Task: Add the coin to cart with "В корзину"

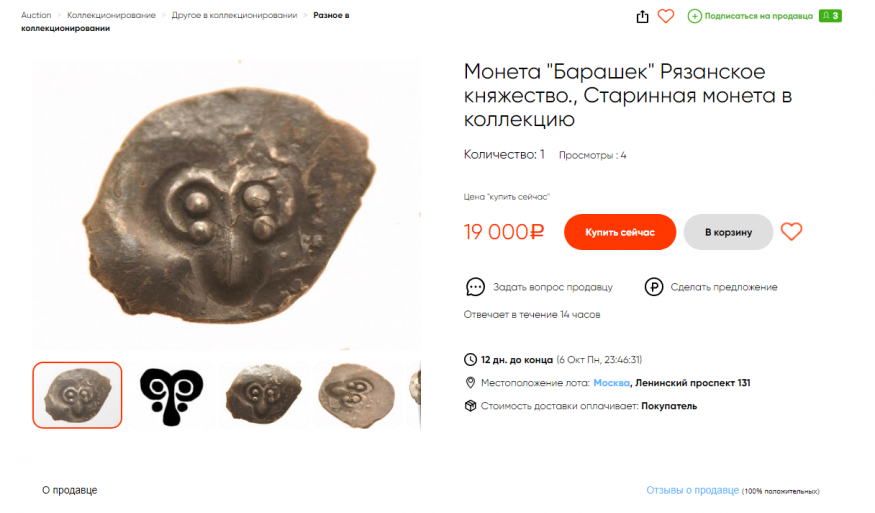Action: click(728, 232)
